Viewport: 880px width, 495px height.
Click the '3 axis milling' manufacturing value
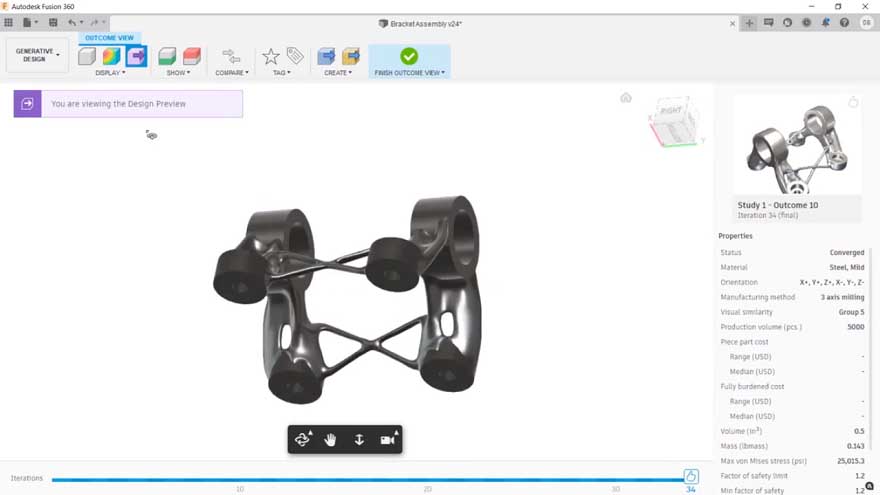[842, 297]
